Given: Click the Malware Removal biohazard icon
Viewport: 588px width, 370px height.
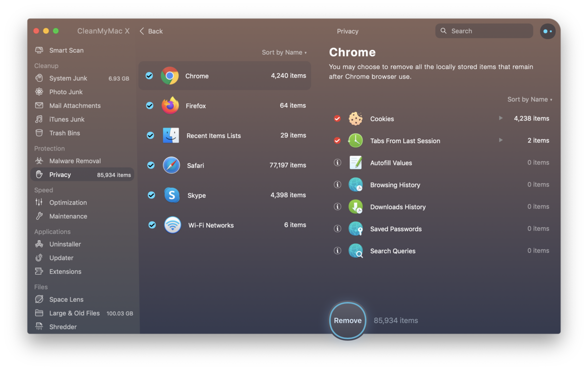Looking at the screenshot, I should pos(39,161).
